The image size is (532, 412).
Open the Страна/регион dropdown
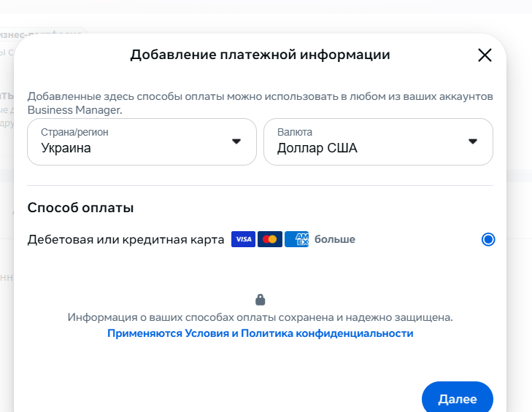pos(142,141)
